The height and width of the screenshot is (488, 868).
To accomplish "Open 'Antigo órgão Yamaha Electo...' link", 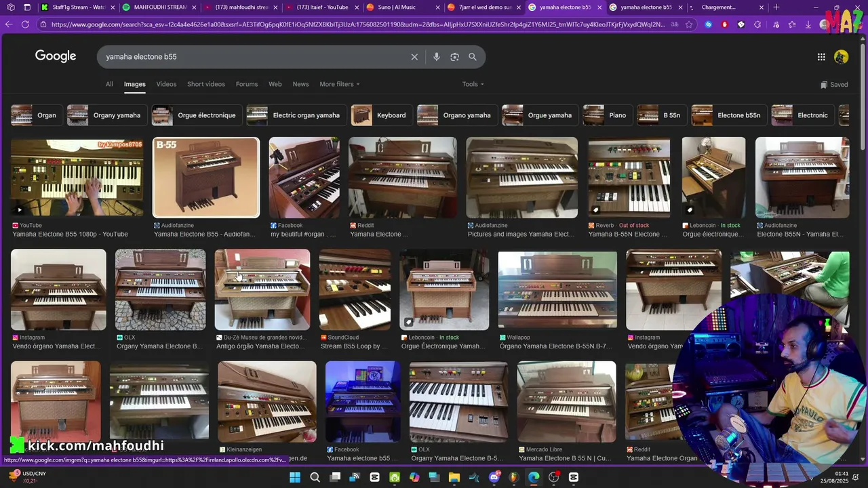I will click(260, 346).
